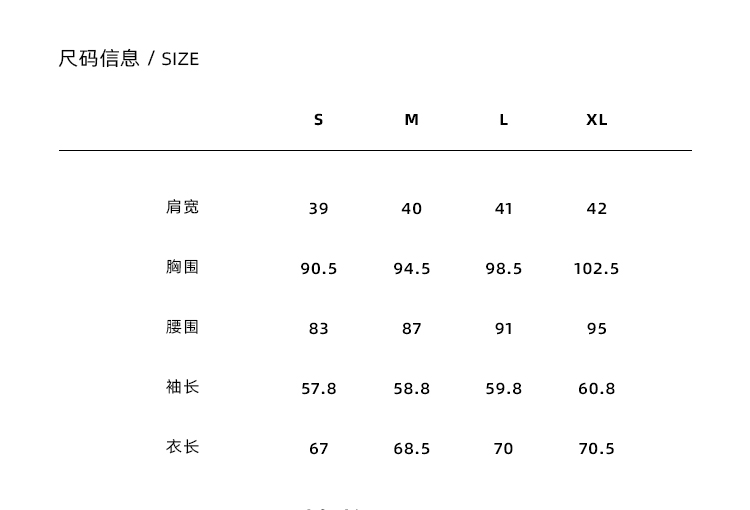The width and height of the screenshot is (750, 510).
Task: Click the L size column header
Action: coord(503,119)
